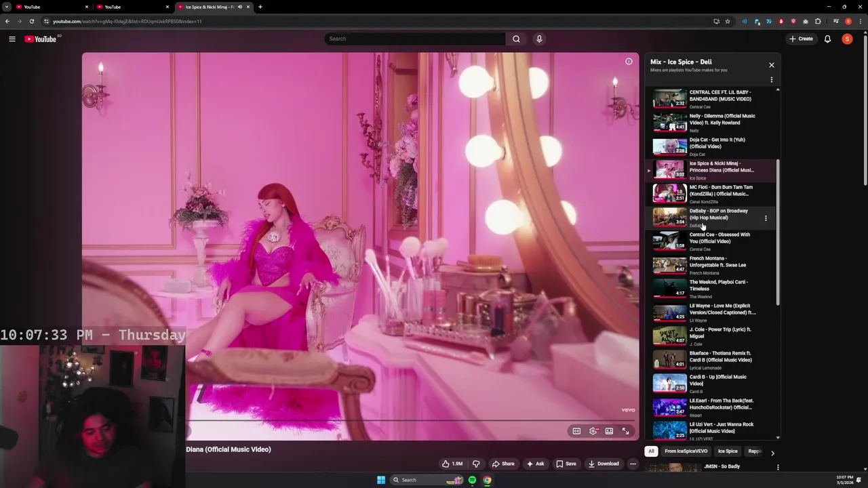Open Chrome from the taskbar
868x488 pixels.
[x=487, y=480]
